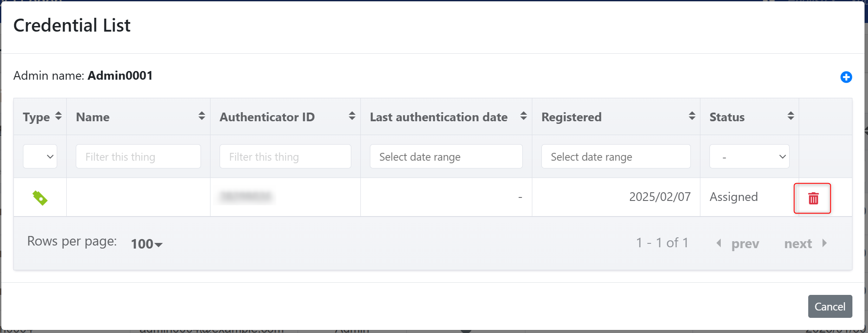Sort by Last authentication date arrows
The height and width of the screenshot is (333, 868).
click(524, 116)
